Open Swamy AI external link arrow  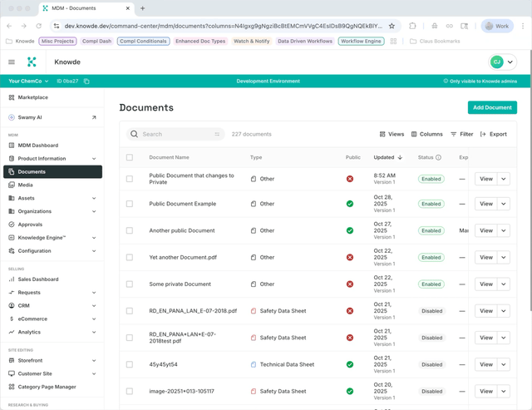coord(94,118)
